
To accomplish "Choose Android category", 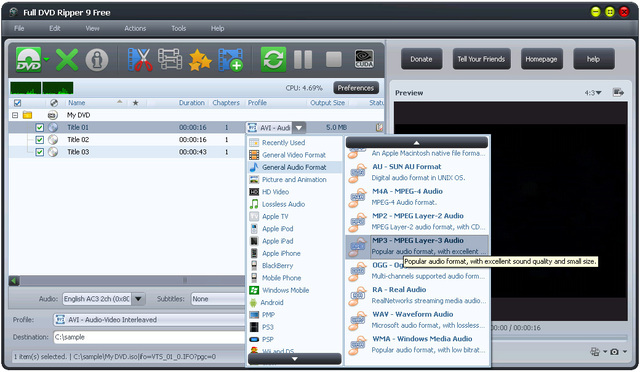I will coord(295,303).
